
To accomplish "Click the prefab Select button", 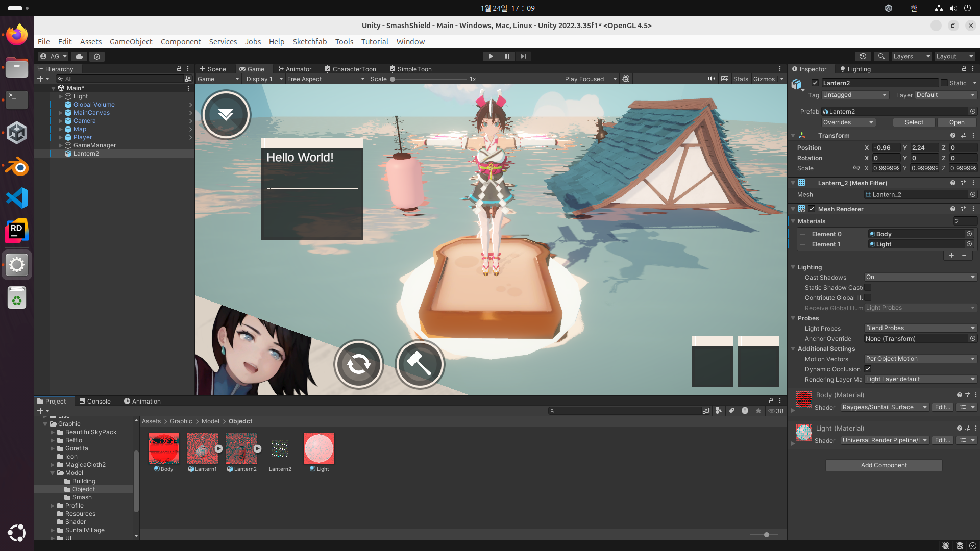I will coord(914,122).
